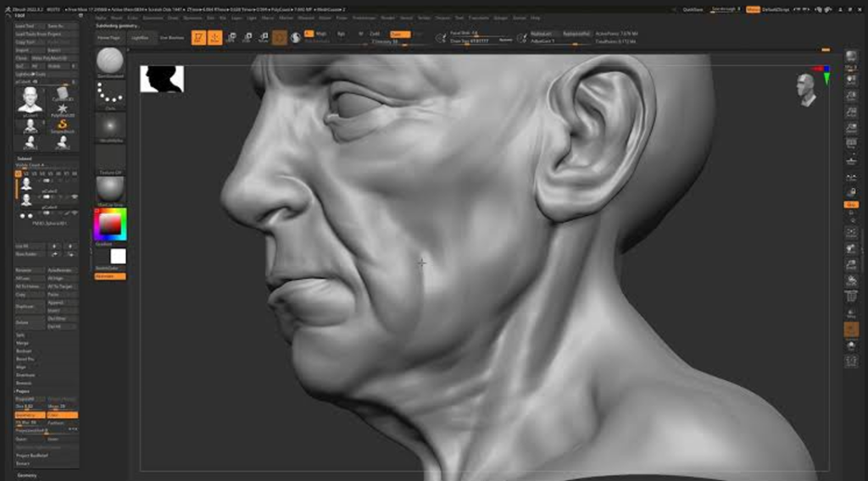Click the Make PolyMesh3D button
This screenshot has width=868, height=481.
click(x=54, y=58)
